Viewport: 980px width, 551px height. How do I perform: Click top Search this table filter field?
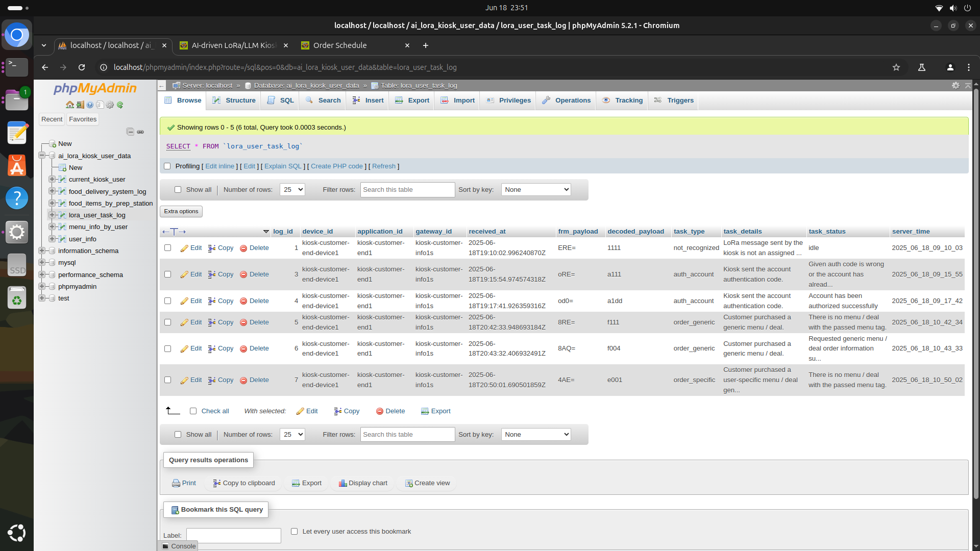(407, 190)
